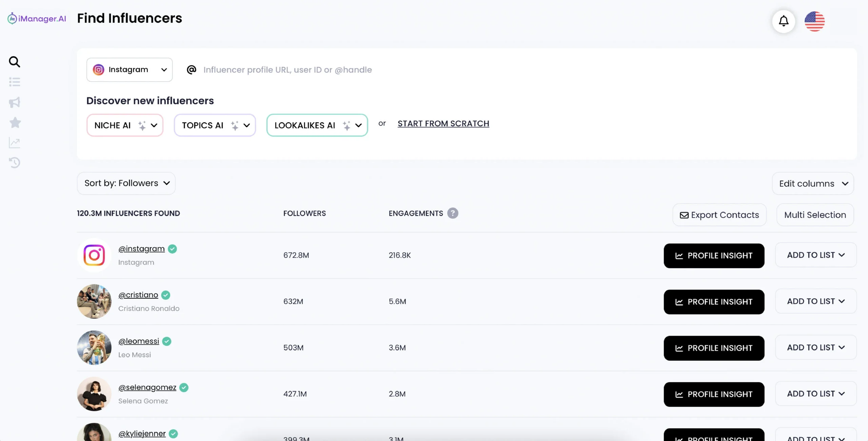
Task: Open campaigns megaphone sidebar icon
Action: pos(14,102)
